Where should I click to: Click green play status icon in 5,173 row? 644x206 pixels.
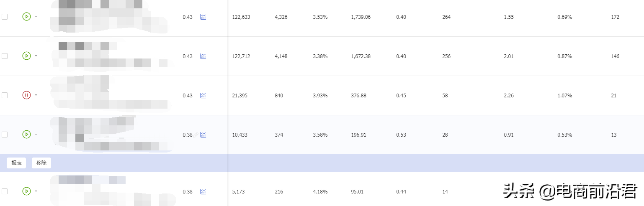click(26, 191)
